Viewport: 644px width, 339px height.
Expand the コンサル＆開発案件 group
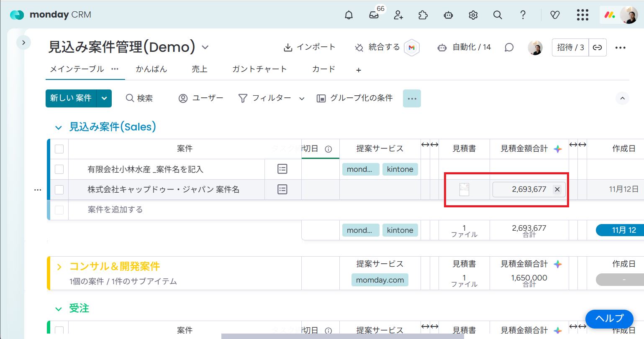pyautogui.click(x=59, y=267)
